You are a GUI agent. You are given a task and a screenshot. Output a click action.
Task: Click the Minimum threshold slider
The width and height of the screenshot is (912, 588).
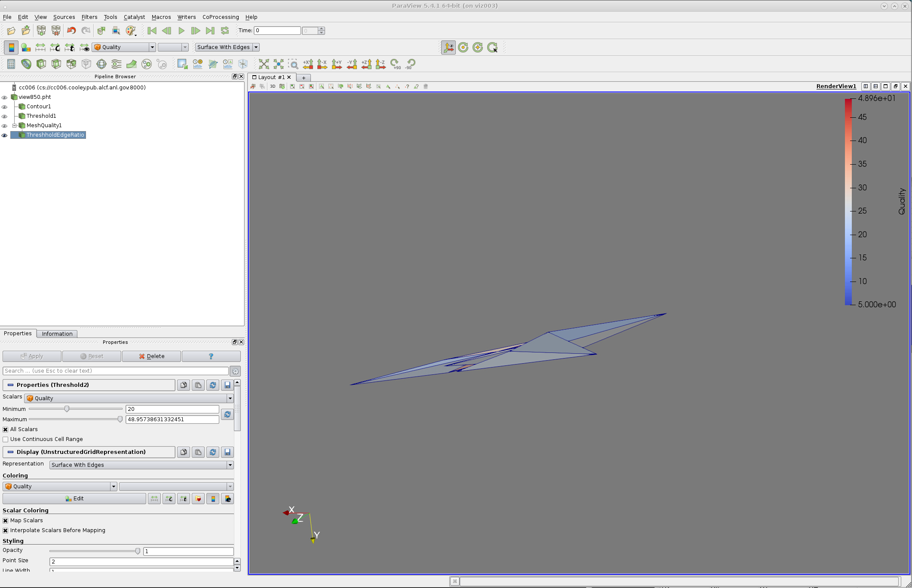(67, 409)
